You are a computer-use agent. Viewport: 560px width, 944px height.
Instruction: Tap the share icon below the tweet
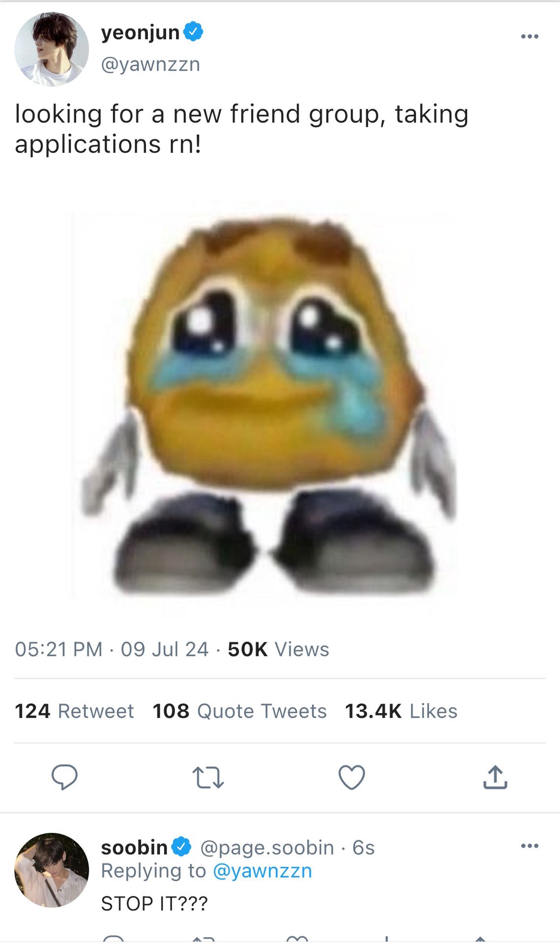tap(495, 777)
